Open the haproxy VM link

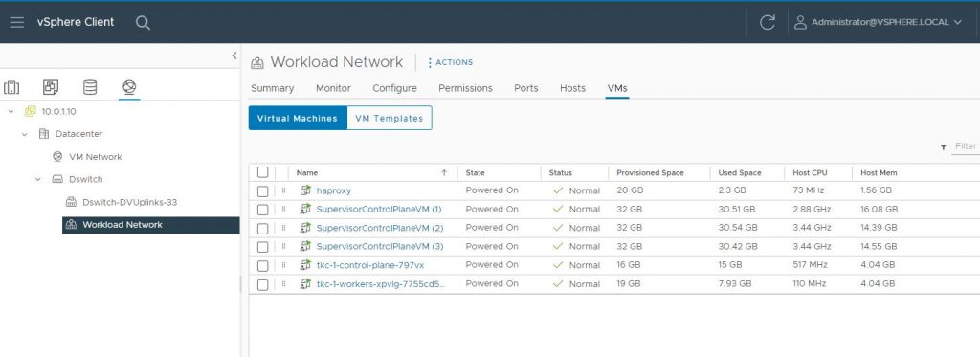(334, 190)
